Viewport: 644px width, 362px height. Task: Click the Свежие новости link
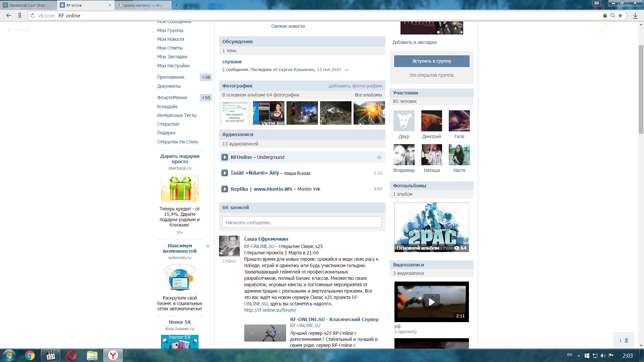pos(288,26)
